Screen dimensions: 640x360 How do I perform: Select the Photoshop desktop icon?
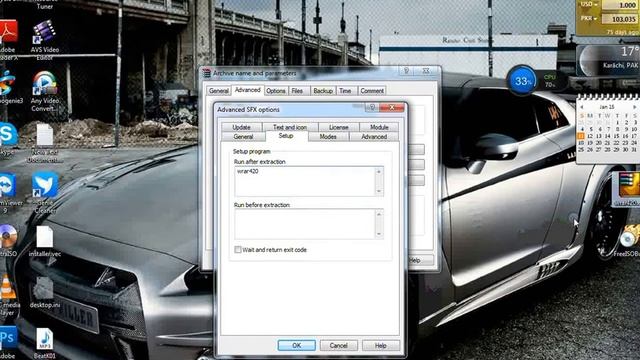(8, 342)
